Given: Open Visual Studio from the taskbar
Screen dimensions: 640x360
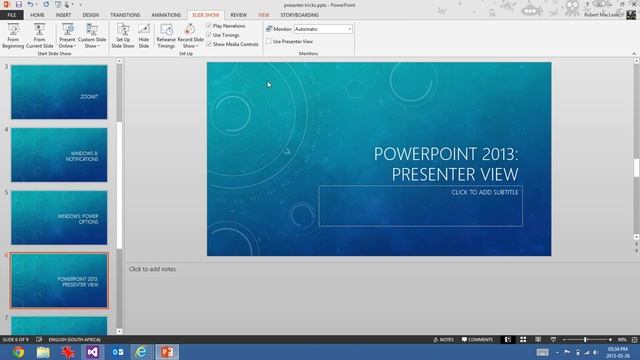Looking at the screenshot, I should point(93,352).
